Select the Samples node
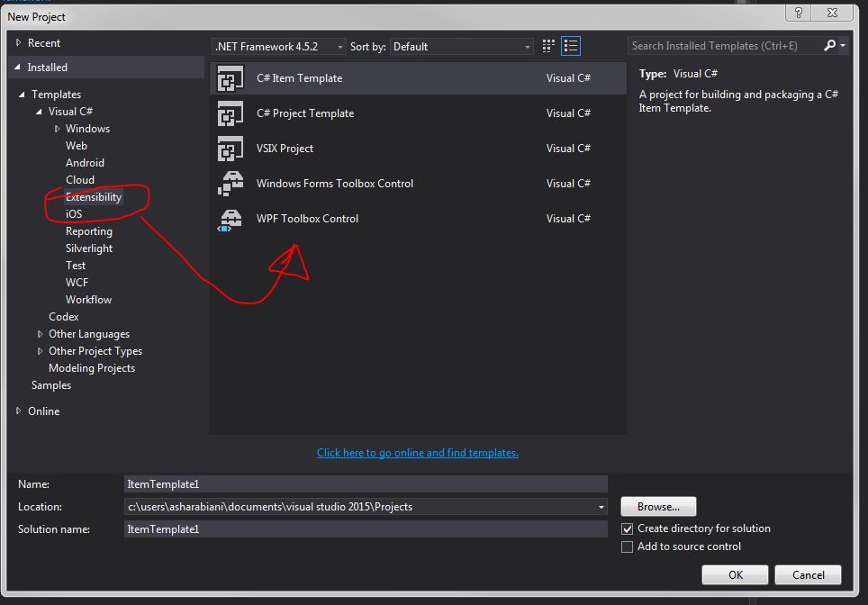Image resolution: width=868 pixels, height=605 pixels. pos(51,385)
